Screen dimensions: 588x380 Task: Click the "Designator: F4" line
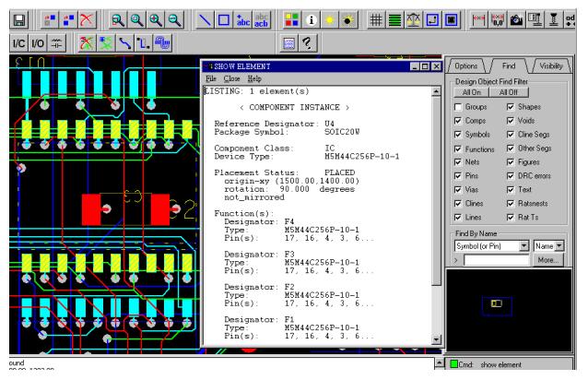pyautogui.click(x=259, y=221)
